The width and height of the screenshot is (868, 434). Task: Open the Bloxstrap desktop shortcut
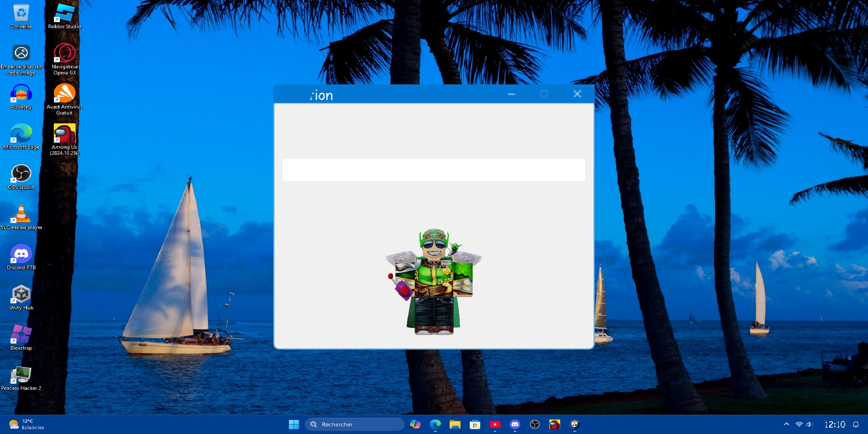pyautogui.click(x=21, y=338)
